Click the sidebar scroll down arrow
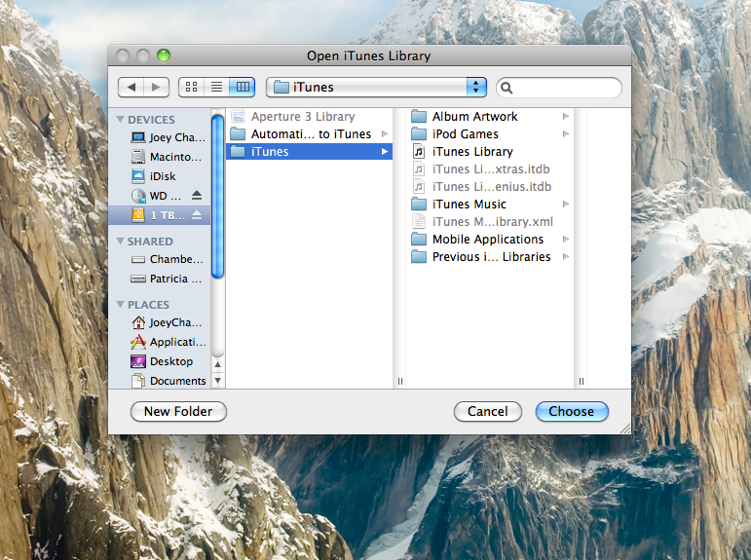This screenshot has width=751, height=560. tap(217, 381)
